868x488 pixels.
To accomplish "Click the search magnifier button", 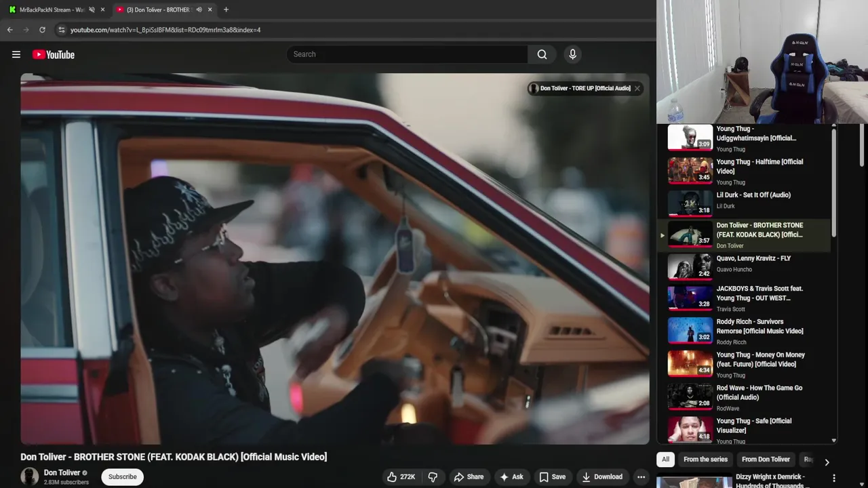I will click(x=542, y=54).
